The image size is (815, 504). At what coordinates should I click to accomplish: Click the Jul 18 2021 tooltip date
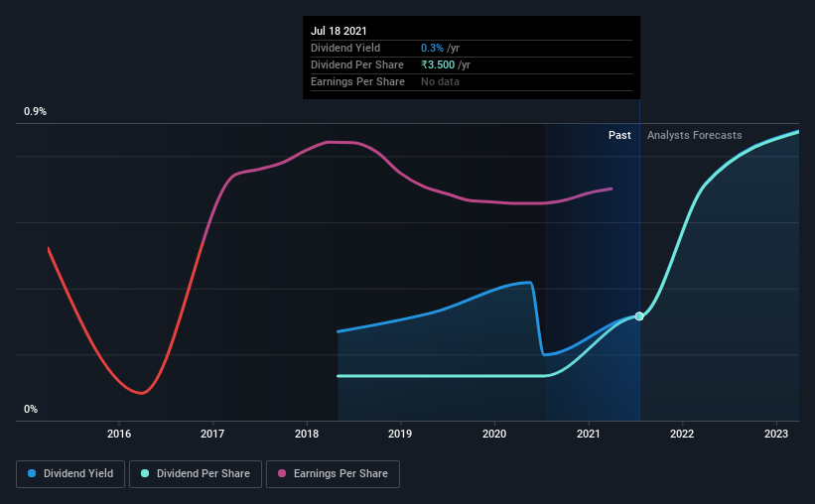coord(339,31)
